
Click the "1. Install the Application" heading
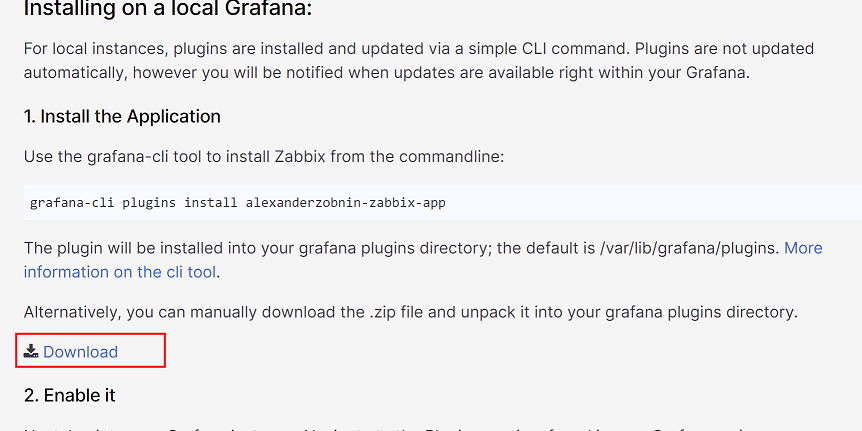(x=122, y=116)
